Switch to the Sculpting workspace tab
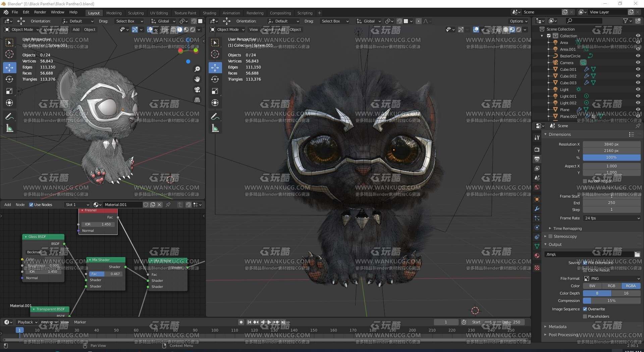 coord(136,13)
